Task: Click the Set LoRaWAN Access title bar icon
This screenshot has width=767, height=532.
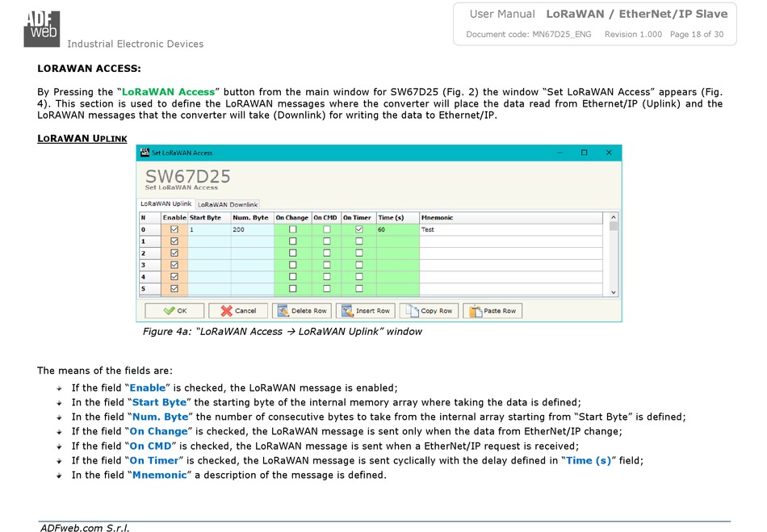Action: tap(145, 153)
